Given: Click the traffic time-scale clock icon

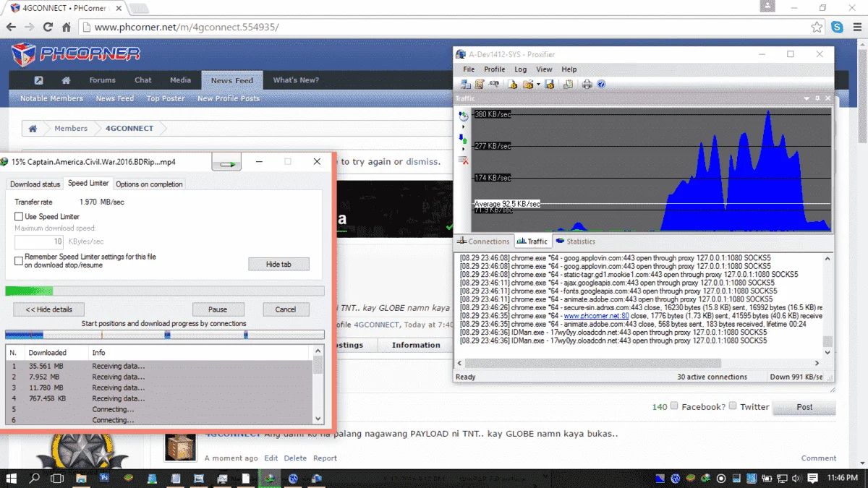Looking at the screenshot, I should 464,116.
